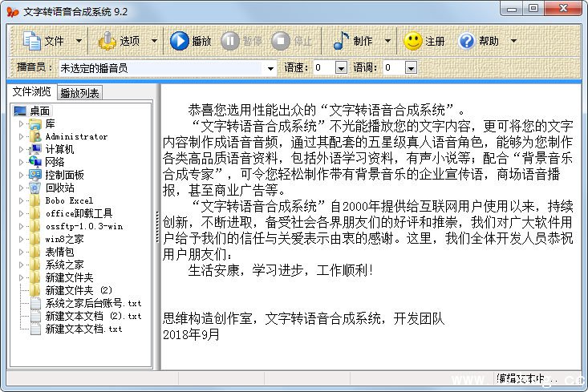The width and height of the screenshot is (588, 392).
Task: Select the 文件浏览 tab
Action: pos(31,92)
